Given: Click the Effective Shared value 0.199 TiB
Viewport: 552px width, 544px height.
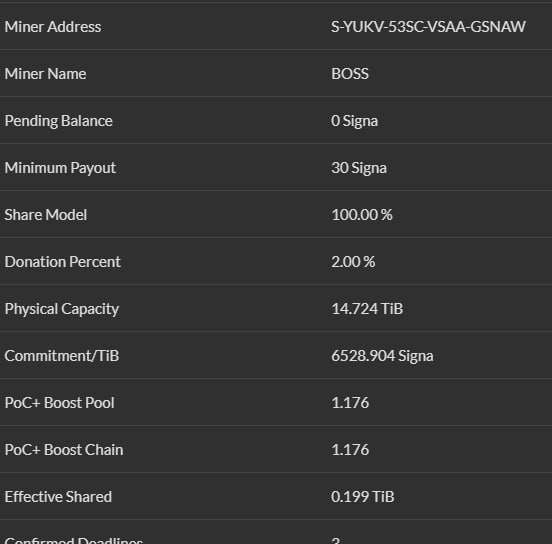Looking at the screenshot, I should click(x=363, y=497).
